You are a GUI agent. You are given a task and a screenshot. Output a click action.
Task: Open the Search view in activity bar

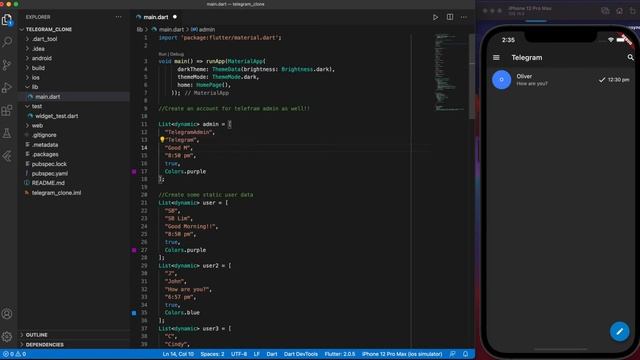click(x=7, y=42)
